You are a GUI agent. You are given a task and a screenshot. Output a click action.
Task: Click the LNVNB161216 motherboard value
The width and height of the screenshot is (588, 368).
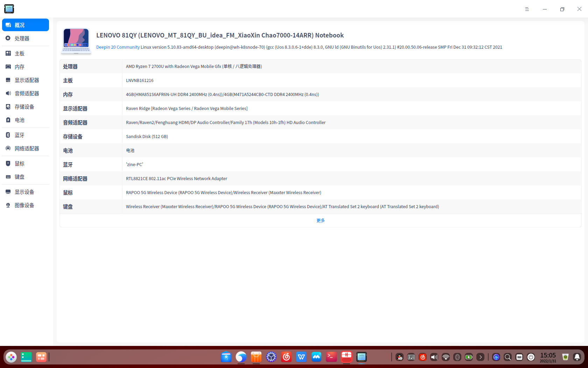(140, 80)
